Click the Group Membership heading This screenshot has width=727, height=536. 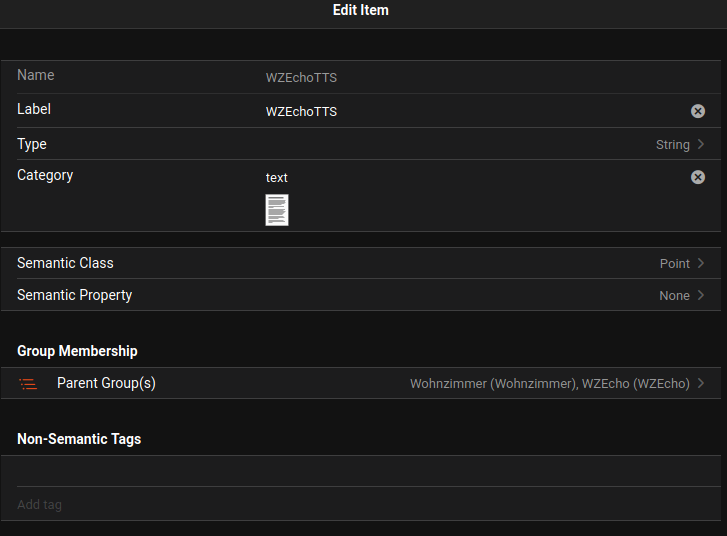[x=77, y=351]
